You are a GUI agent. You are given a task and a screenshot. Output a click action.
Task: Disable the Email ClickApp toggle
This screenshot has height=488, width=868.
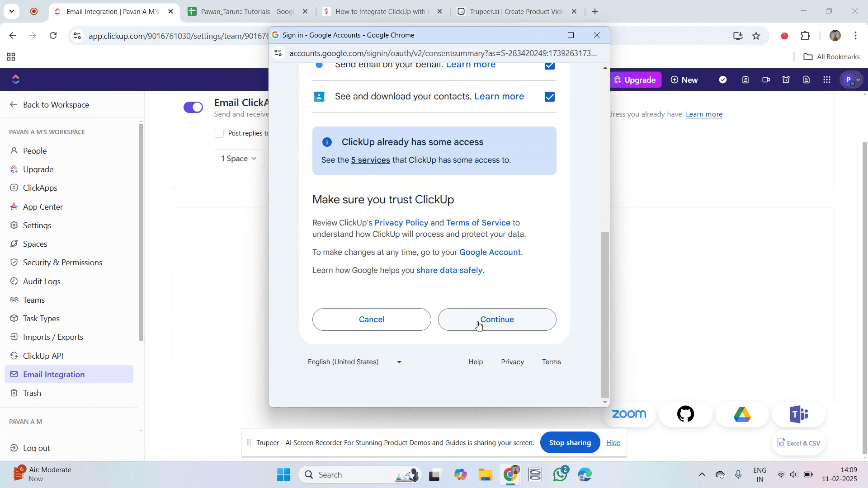click(193, 107)
